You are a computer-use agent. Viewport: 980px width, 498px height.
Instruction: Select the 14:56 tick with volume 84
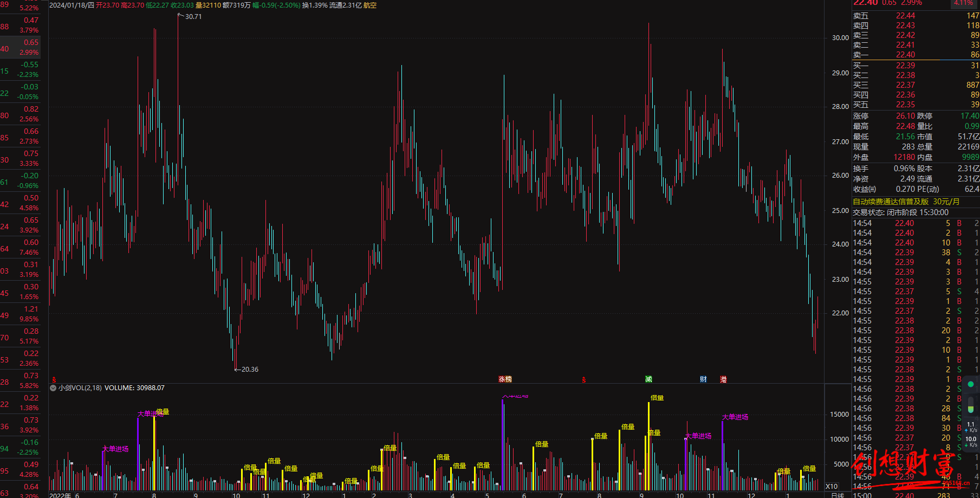tap(916, 418)
